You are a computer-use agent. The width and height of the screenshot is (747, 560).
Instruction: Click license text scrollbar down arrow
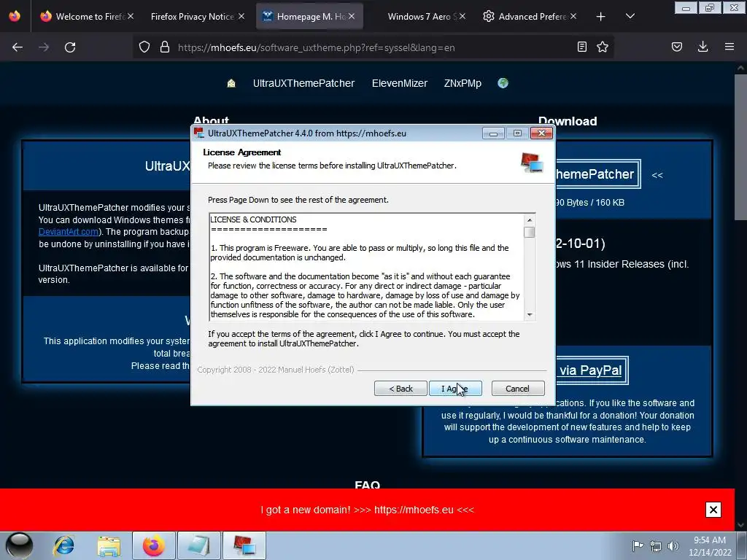[529, 315]
